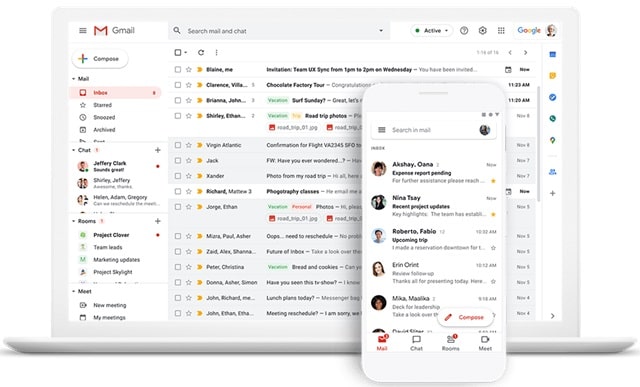Viewport: 640px width, 387px height.
Task: Tick the Xander email checkbox
Action: pos(178,176)
